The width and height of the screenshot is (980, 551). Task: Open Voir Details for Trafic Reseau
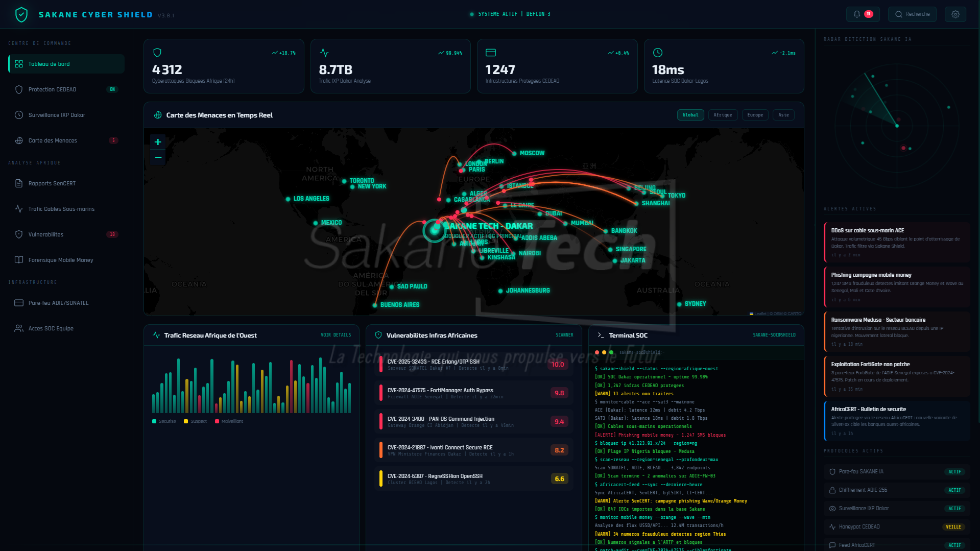[336, 335]
